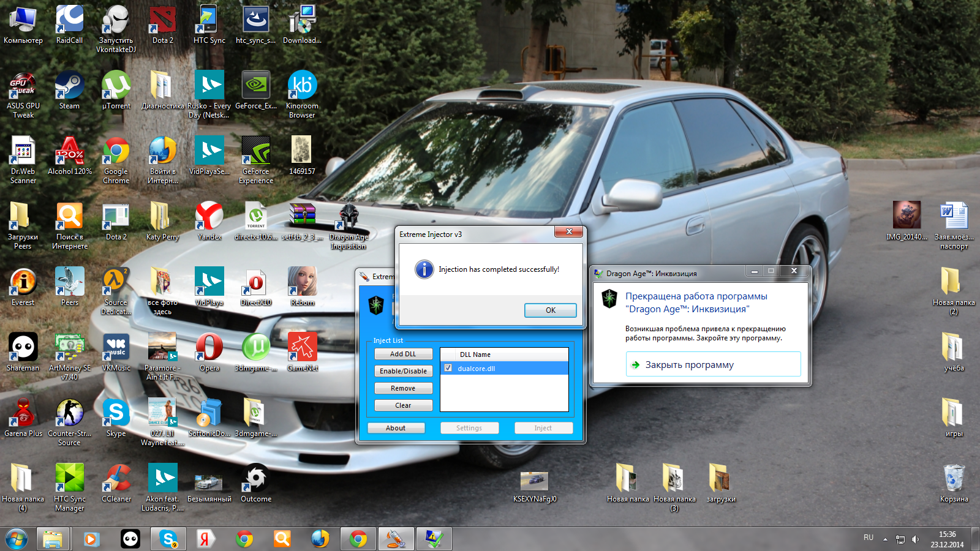The image size is (980, 551).
Task: Open the Katy Perry folder
Action: [162, 221]
